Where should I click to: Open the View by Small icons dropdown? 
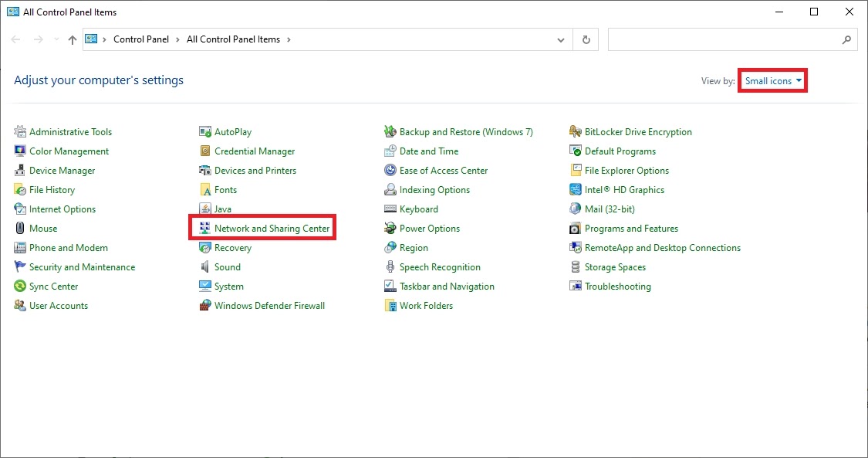pos(773,81)
